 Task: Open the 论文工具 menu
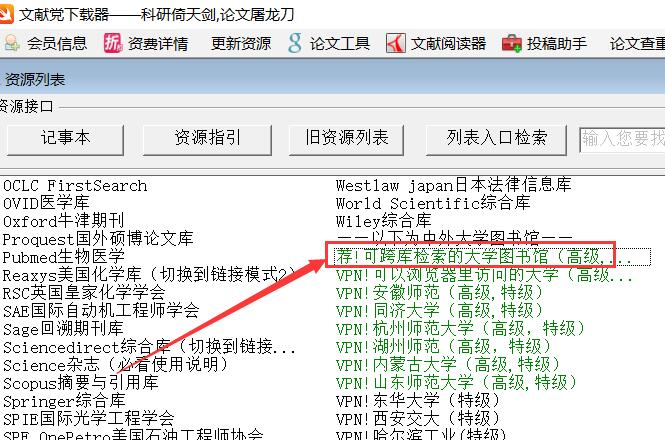click(340, 43)
